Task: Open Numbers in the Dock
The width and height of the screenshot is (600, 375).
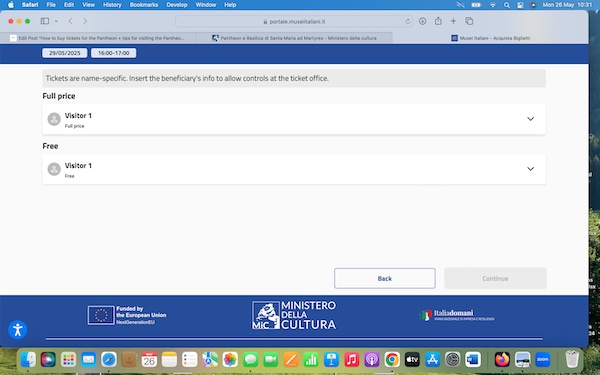Action: click(311, 360)
